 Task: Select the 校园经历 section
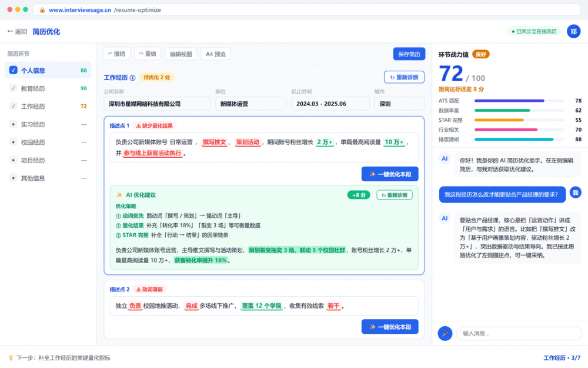(x=48, y=142)
